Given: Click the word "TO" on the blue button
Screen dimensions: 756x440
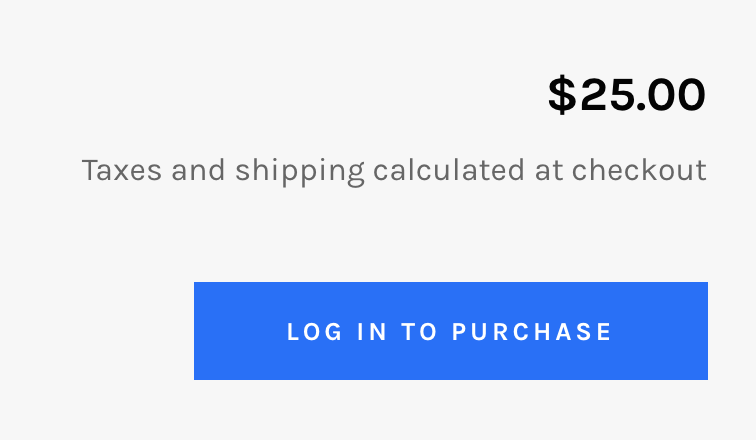Looking at the screenshot, I should click(x=420, y=332).
